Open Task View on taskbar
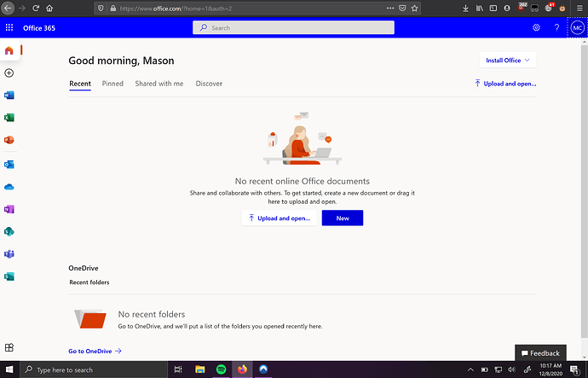This screenshot has width=588, height=378. tap(178, 369)
